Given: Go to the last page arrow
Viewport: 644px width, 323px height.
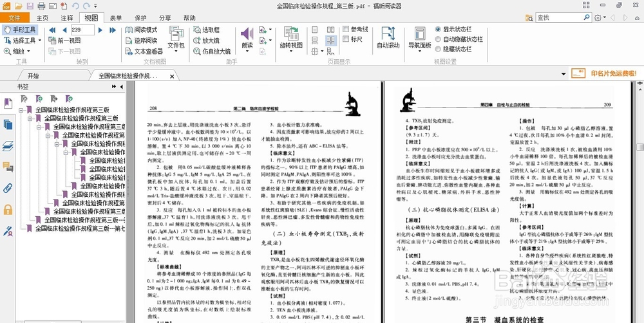Looking at the screenshot, I should 113,30.
